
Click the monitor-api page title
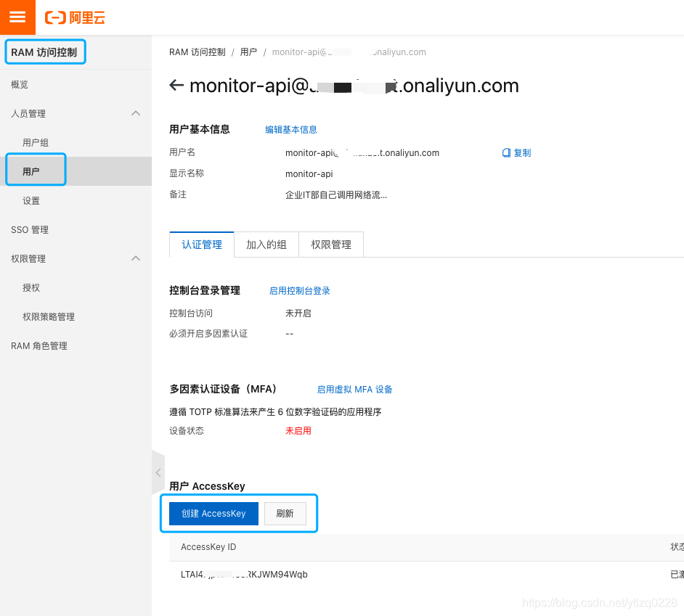[x=354, y=86]
